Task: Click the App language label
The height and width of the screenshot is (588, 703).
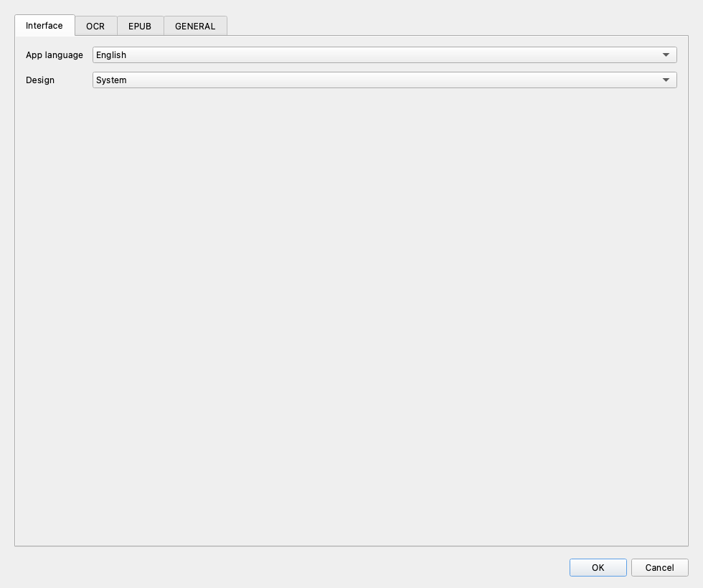Action: click(x=55, y=55)
